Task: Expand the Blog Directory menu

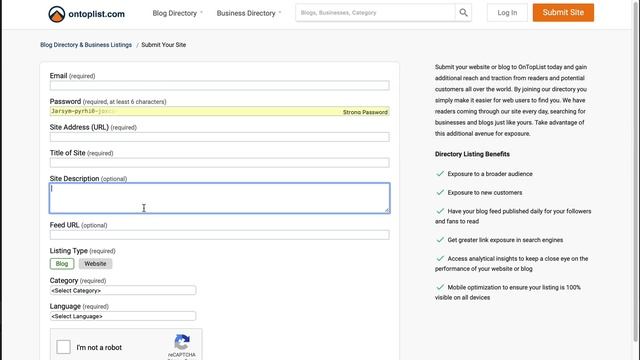Action: (x=178, y=13)
